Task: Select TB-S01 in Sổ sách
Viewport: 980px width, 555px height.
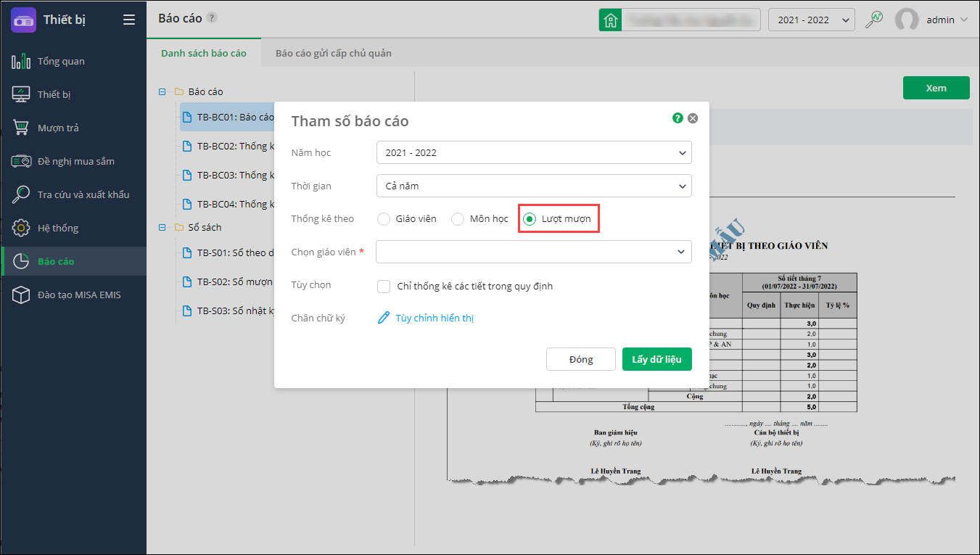Action: (x=227, y=252)
